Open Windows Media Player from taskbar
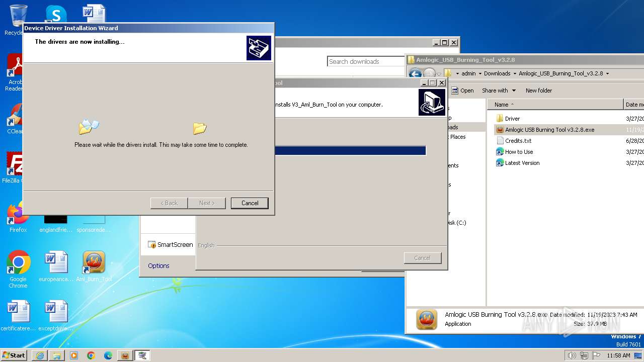 click(x=74, y=355)
